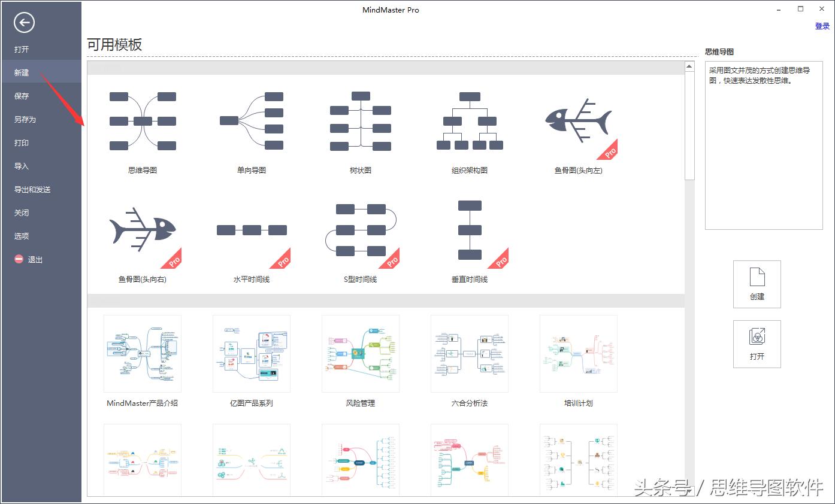
Task: Click the 打开 button in right panel
Action: tap(757, 344)
